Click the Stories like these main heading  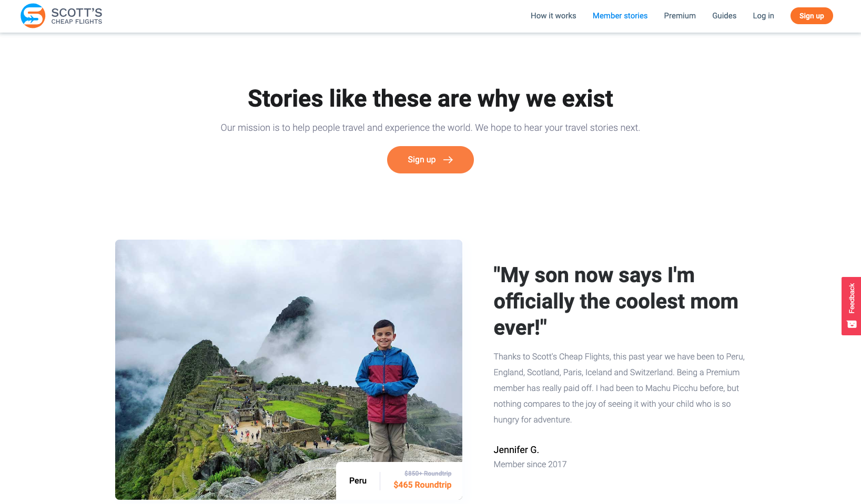pos(430,99)
